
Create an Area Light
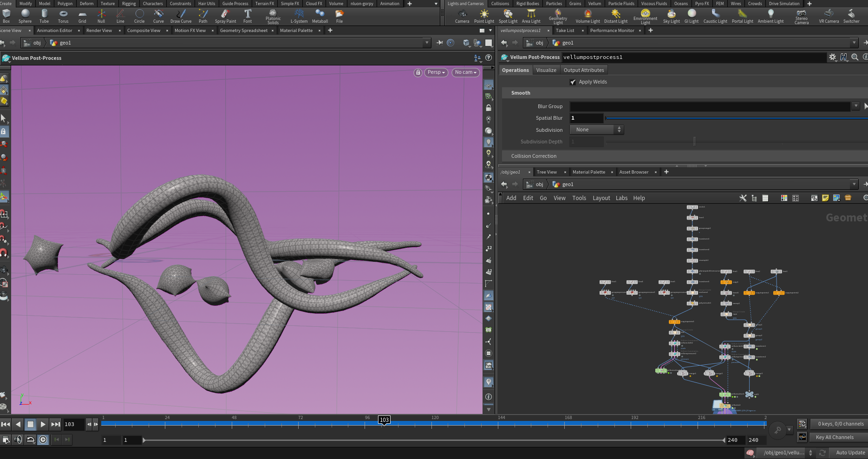pos(531,16)
